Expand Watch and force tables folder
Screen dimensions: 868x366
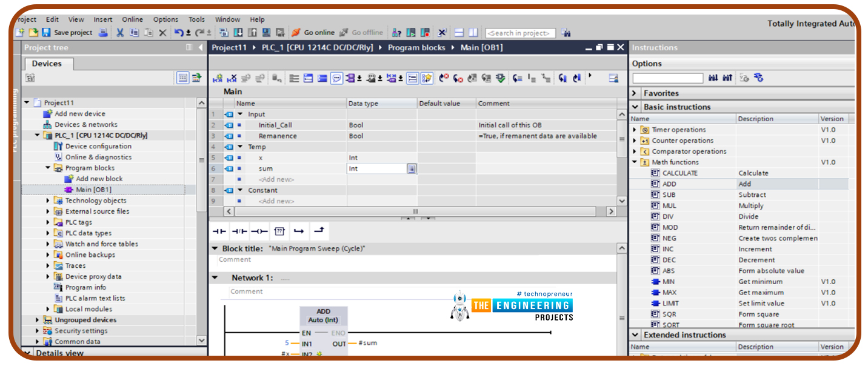pos(48,244)
